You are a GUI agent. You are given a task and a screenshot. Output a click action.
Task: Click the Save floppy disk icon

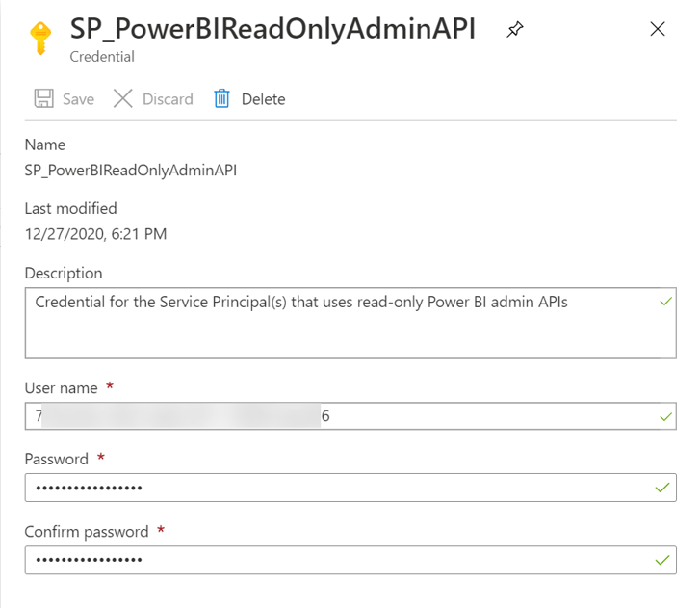44,98
